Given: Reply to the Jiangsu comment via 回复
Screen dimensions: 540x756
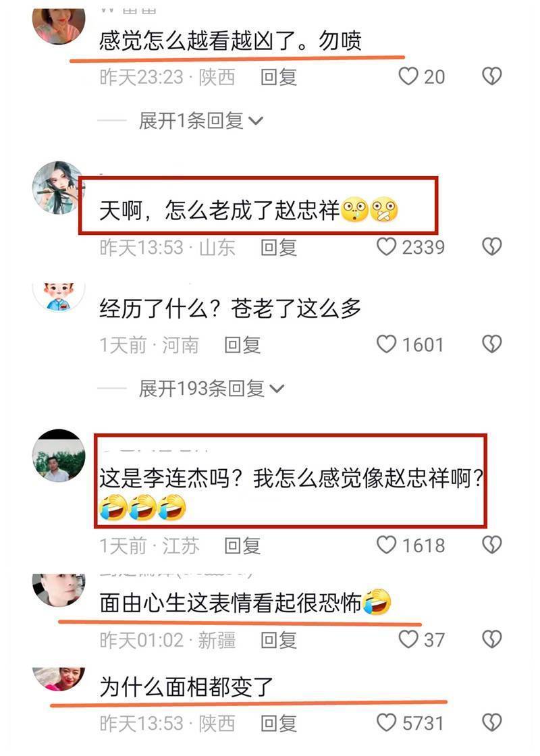Looking at the screenshot, I should (x=242, y=546).
